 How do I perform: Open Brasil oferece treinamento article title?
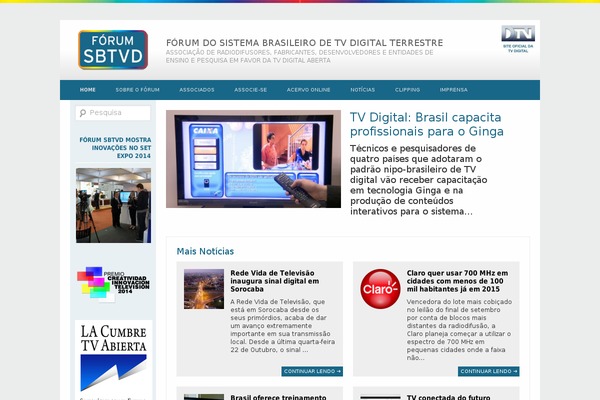pyautogui.click(x=278, y=397)
